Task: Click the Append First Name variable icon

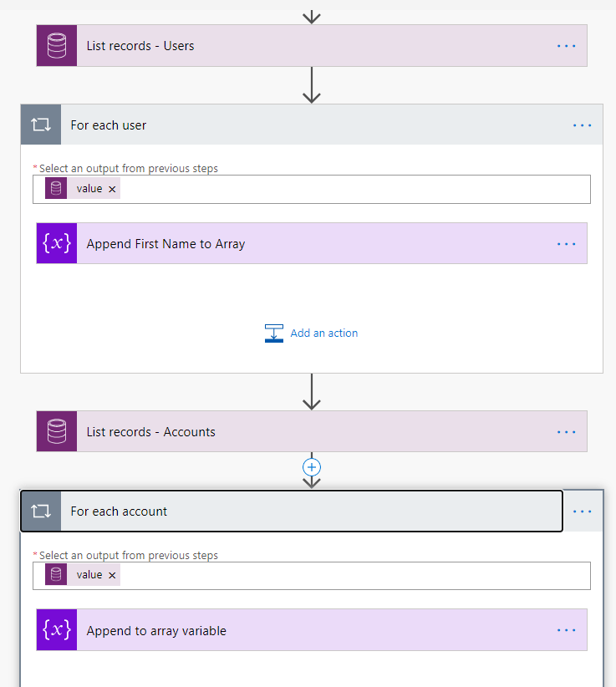Action: tap(57, 244)
